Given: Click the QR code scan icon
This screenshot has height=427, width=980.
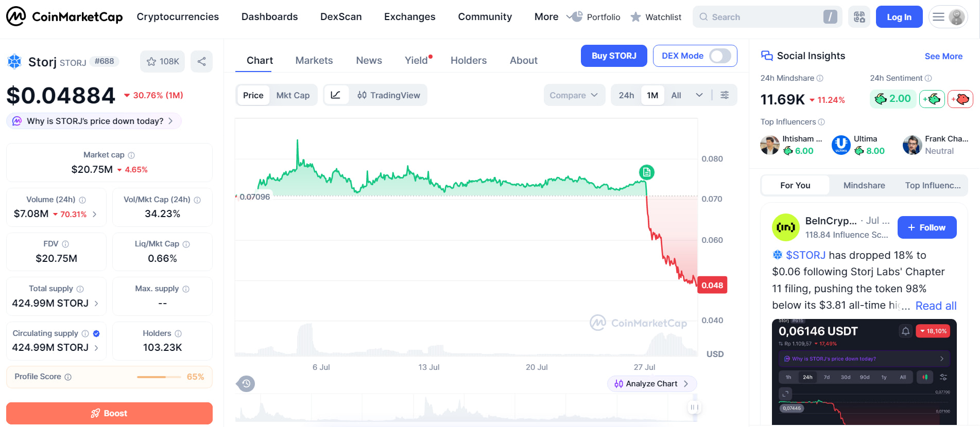Looking at the screenshot, I should click(x=859, y=17).
